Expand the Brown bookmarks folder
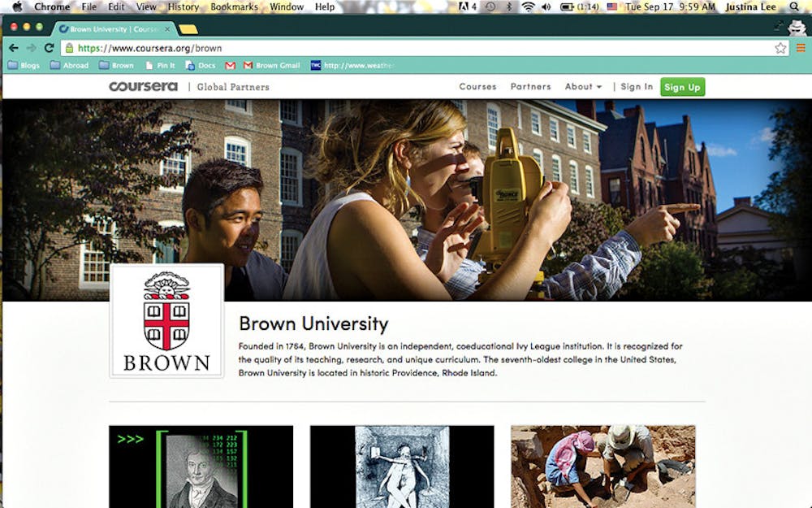Viewport: 812px width, 508px height. coord(116,65)
